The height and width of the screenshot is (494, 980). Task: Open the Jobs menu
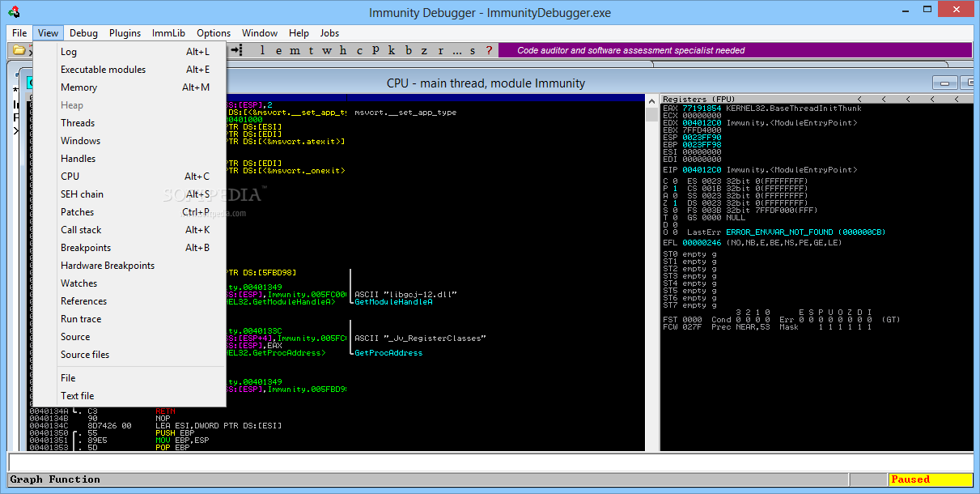point(329,33)
